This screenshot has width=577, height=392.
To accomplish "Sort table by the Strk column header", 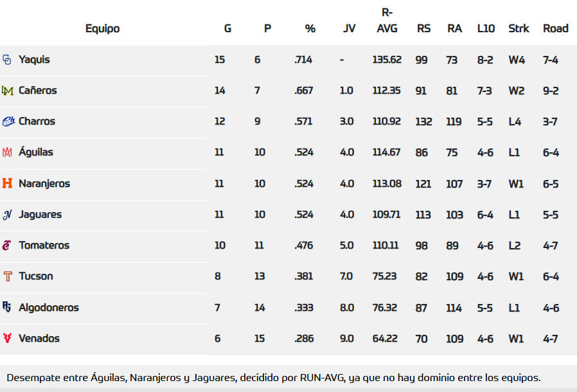I will click(x=519, y=28).
